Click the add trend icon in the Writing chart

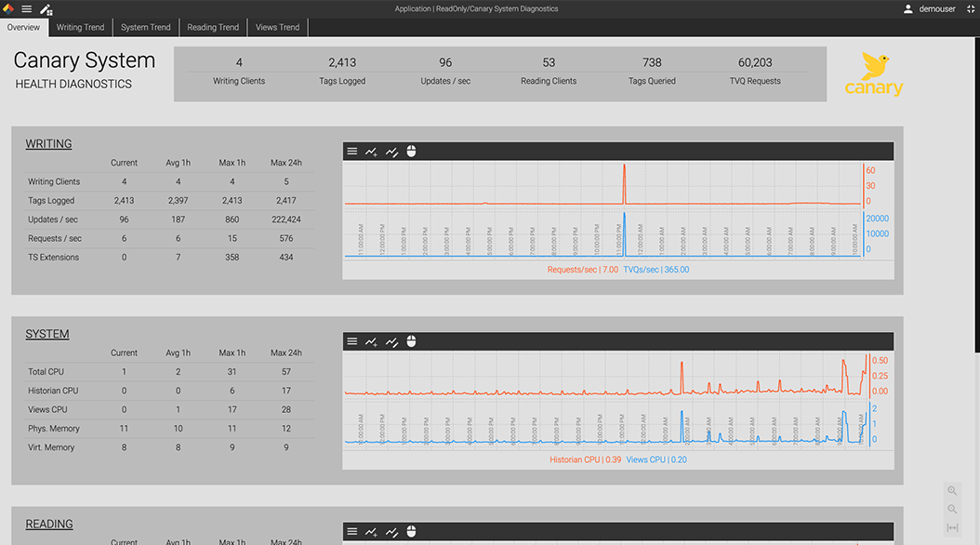(x=371, y=152)
